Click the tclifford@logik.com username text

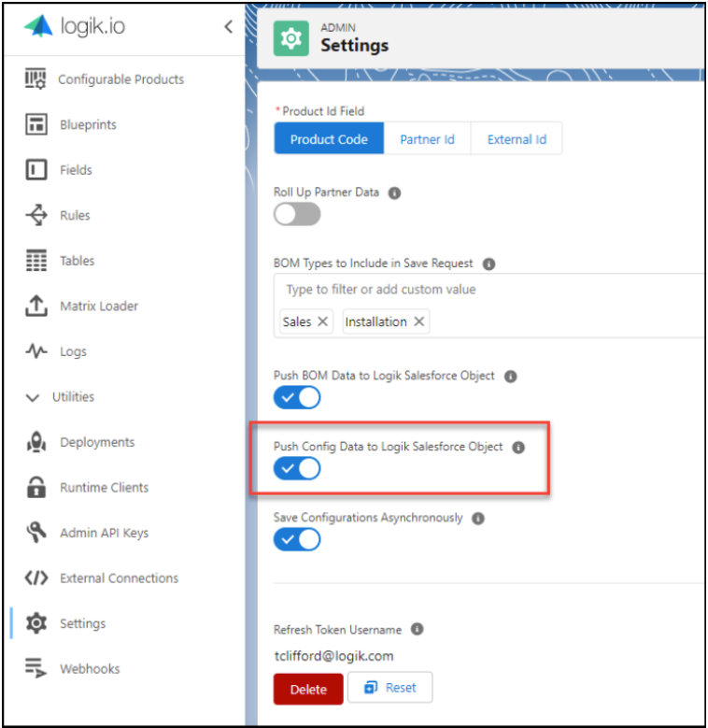(334, 656)
